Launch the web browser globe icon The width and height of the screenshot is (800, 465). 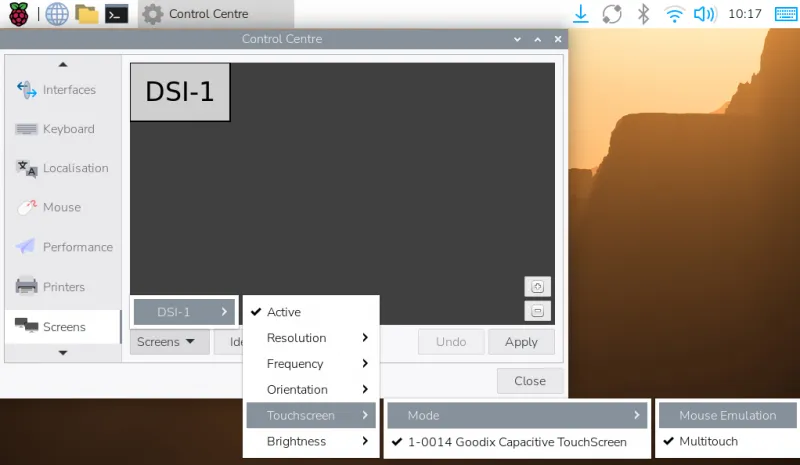[x=57, y=14]
